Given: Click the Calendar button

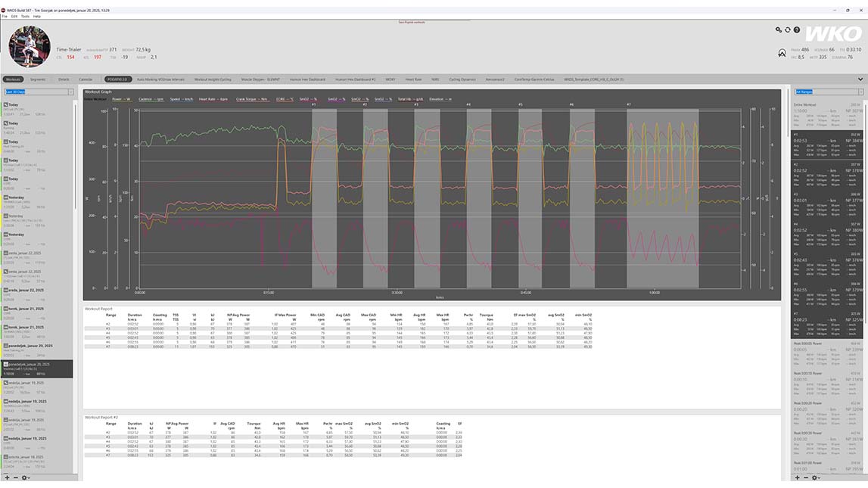Looking at the screenshot, I should pyautogui.click(x=86, y=79).
